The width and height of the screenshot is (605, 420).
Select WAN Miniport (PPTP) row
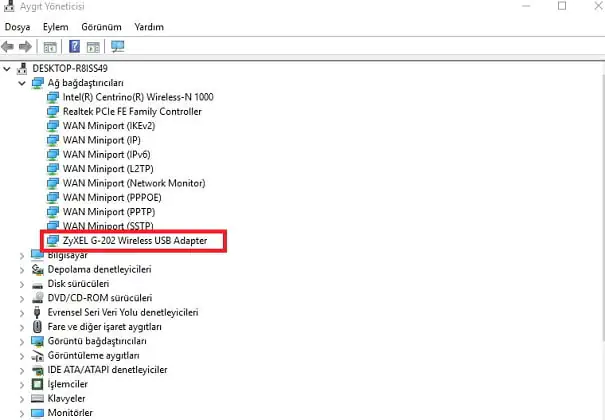[x=109, y=212]
